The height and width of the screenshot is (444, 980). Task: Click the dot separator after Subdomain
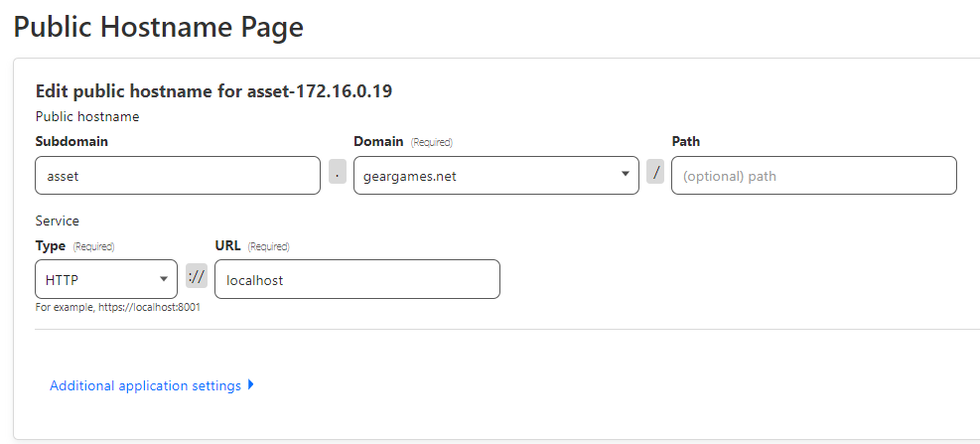338,173
